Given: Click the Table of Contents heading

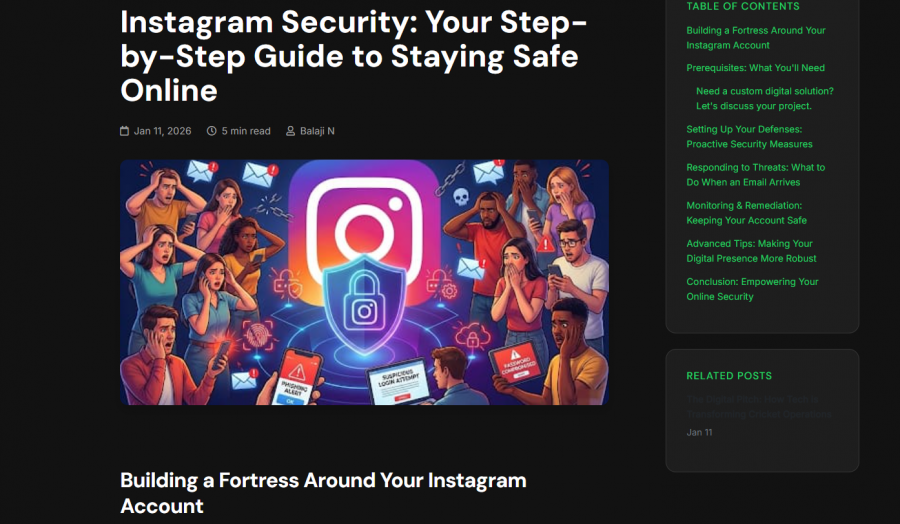Looking at the screenshot, I should point(743,6).
